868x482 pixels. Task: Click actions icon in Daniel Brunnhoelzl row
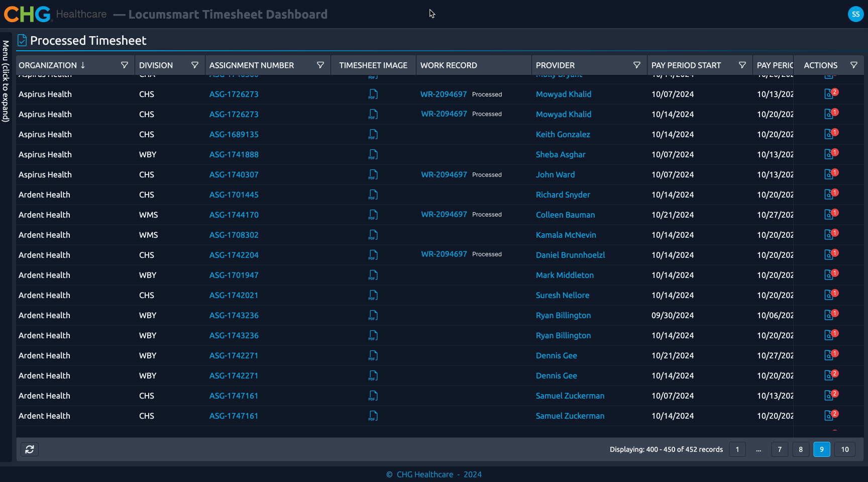[x=829, y=255]
